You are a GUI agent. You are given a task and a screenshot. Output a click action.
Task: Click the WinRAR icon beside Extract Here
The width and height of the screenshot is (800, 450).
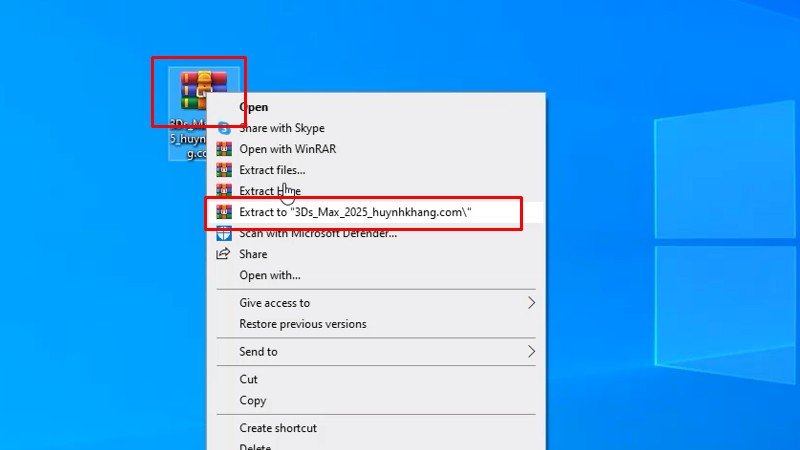(x=224, y=191)
